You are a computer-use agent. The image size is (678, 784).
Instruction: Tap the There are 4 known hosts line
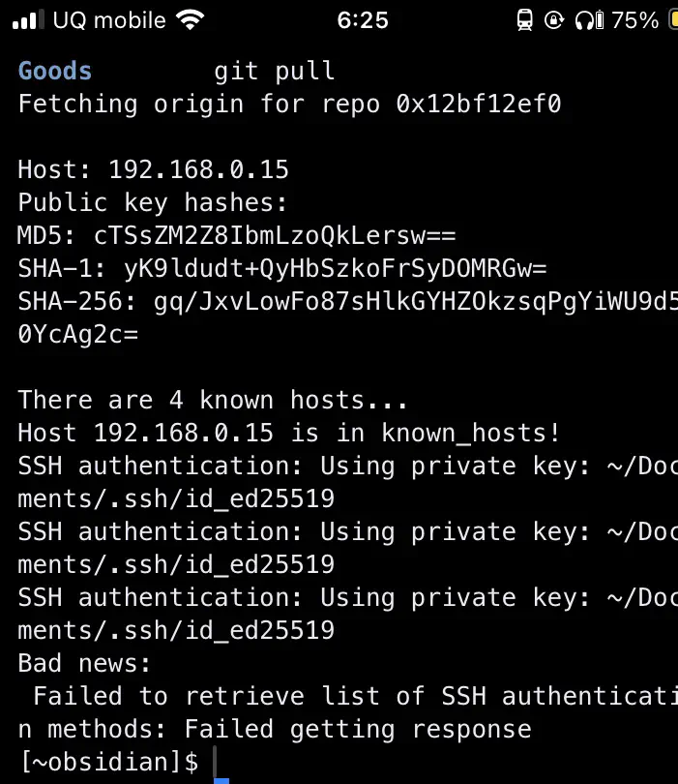tap(213, 400)
